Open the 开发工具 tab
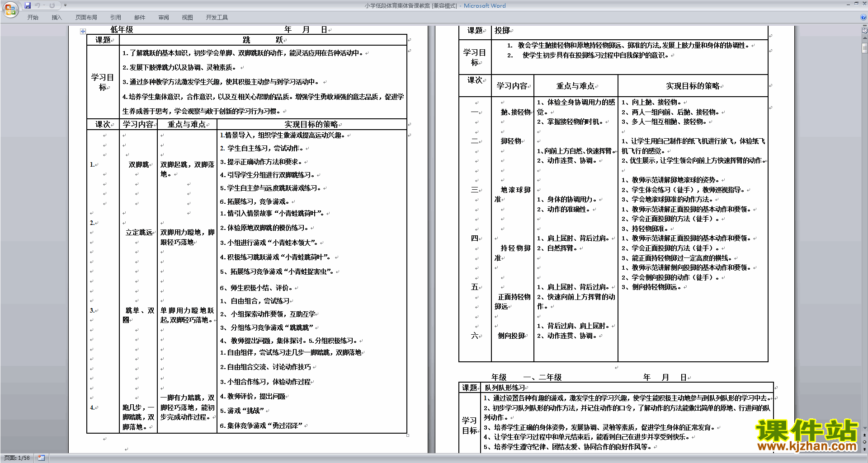 pos(217,18)
